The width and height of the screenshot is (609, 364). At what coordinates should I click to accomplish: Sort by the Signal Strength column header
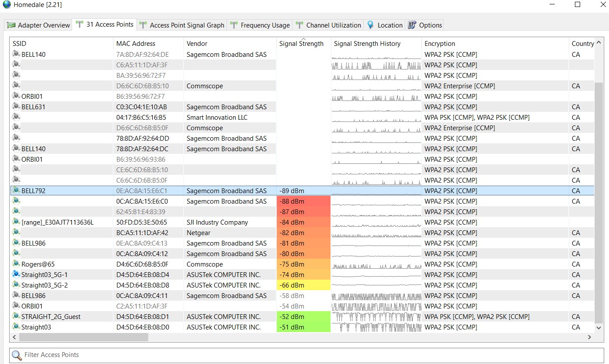tap(301, 43)
